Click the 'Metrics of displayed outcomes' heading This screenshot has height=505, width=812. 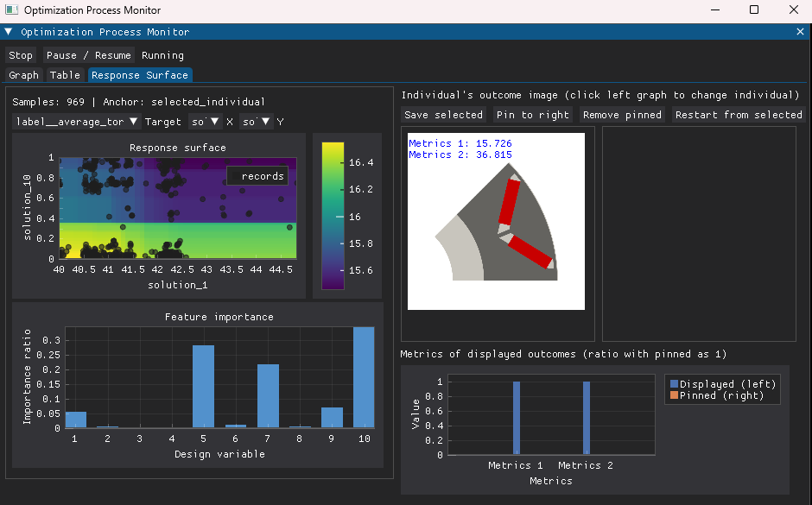563,354
